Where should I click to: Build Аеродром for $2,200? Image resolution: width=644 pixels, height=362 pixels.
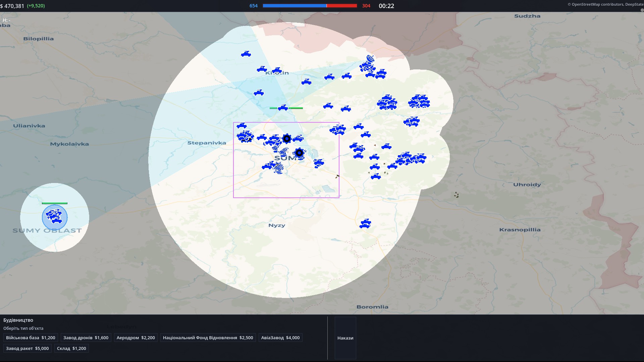point(136,338)
